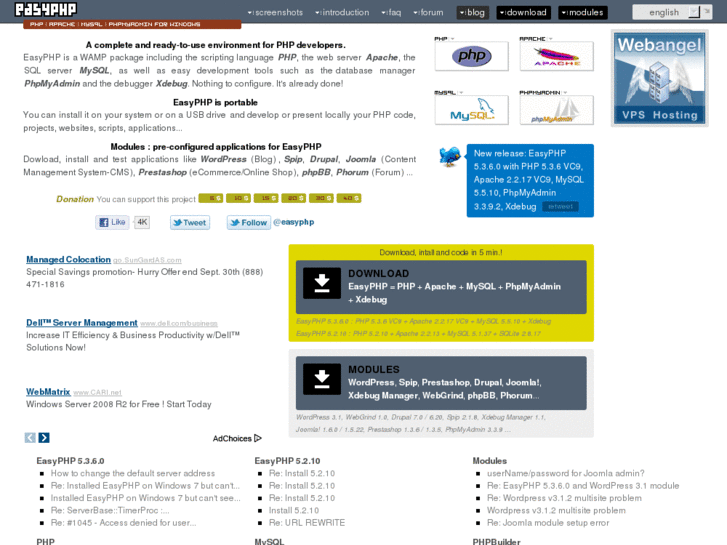Viewport: 727px width, 545px height.
Task: Open EasyPHP 5.2.10 download version line
Action: click(x=418, y=333)
